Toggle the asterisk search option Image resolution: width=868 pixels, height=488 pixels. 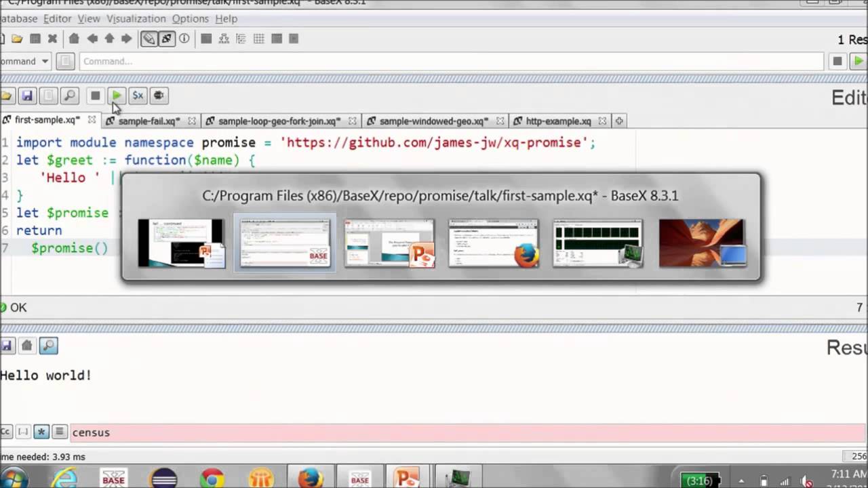click(41, 432)
